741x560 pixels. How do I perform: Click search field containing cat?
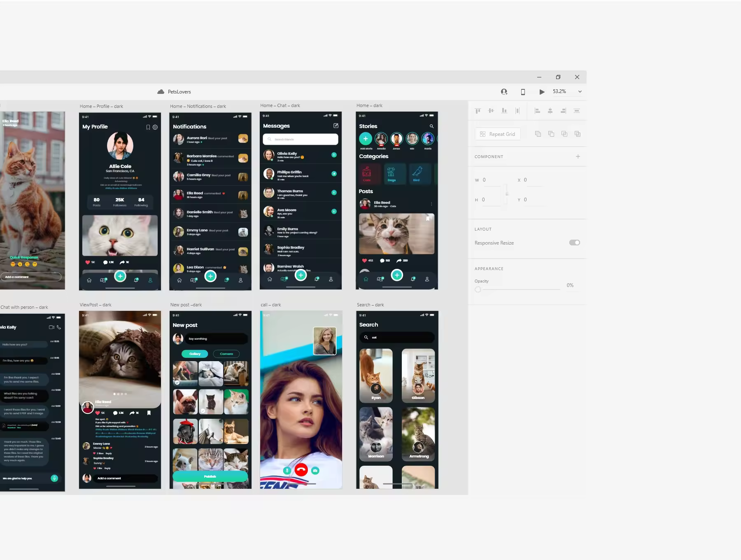point(397,337)
